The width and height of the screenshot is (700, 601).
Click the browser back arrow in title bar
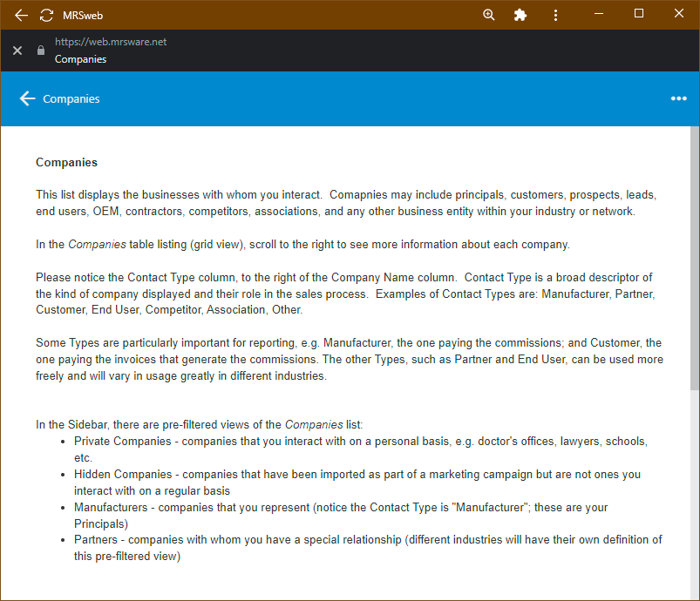[21, 15]
